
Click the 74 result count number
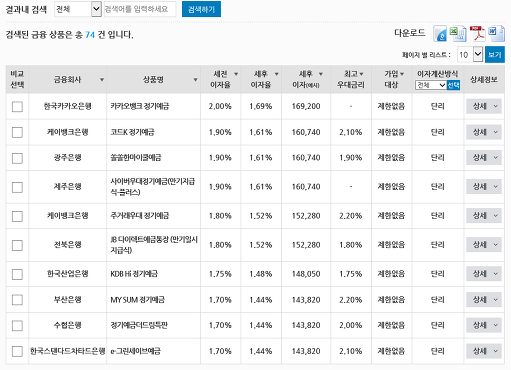point(90,35)
